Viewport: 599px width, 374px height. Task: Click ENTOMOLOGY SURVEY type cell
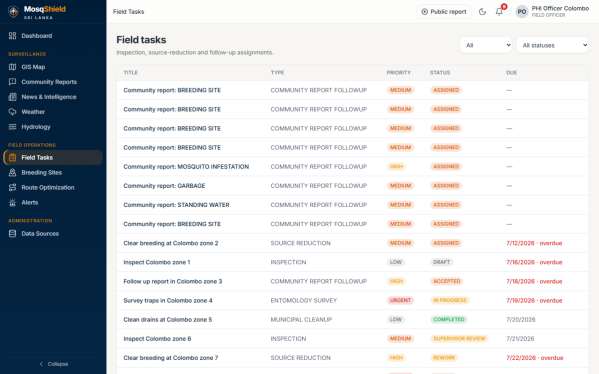coord(304,300)
